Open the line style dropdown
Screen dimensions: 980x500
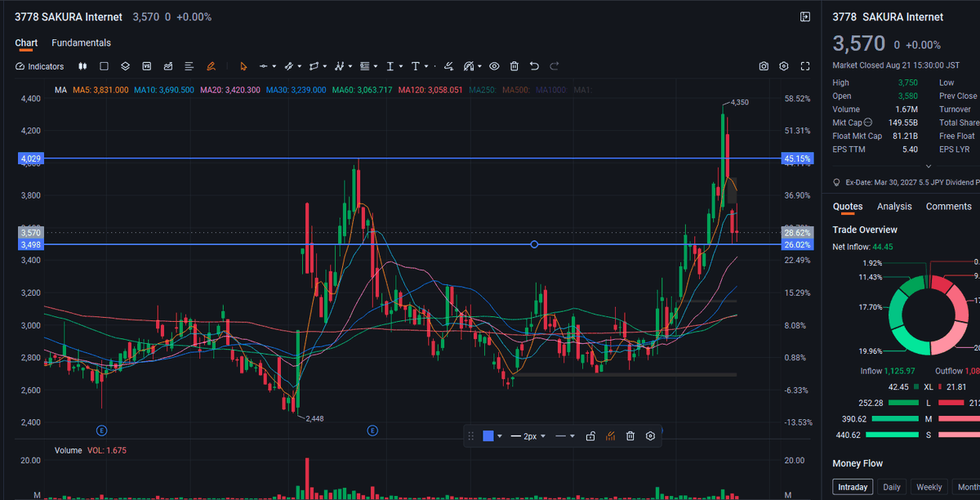point(563,436)
